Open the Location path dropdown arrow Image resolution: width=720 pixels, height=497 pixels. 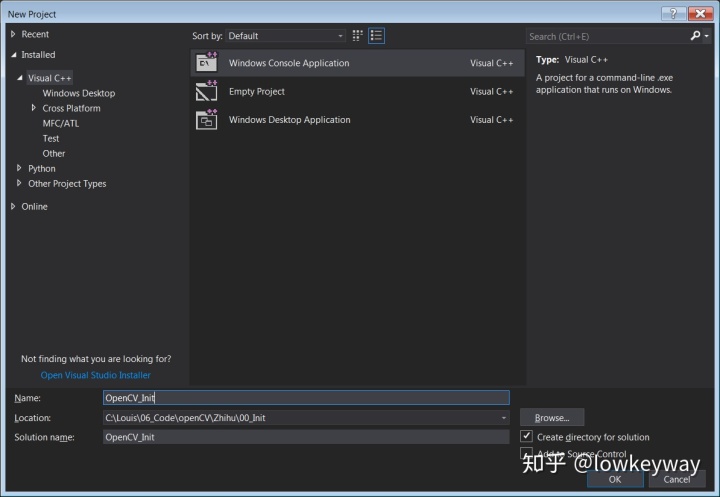click(x=503, y=418)
